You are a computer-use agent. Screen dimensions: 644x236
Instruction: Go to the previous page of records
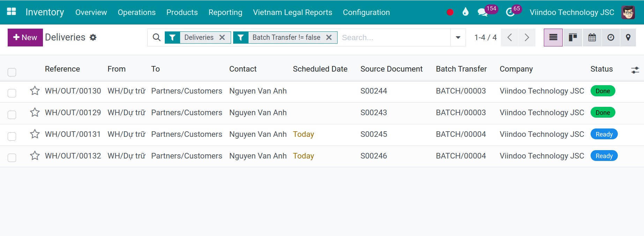coord(510,37)
